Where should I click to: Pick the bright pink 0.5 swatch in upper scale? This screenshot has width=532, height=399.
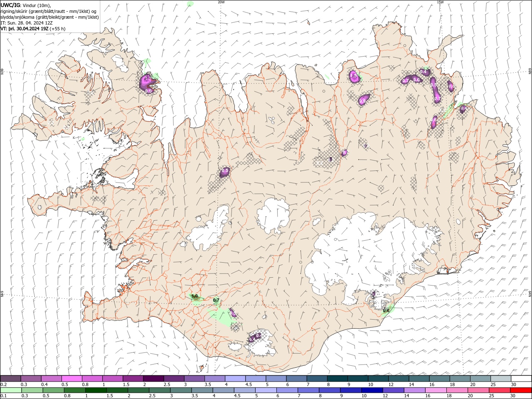[x=72, y=379]
